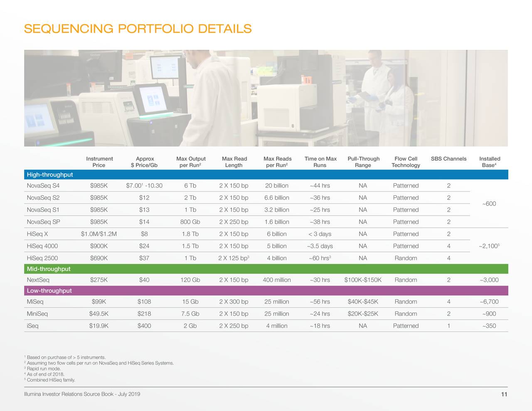The height and width of the screenshot is (411, 532).
Task: Click the page number 11
Action: click(x=504, y=394)
